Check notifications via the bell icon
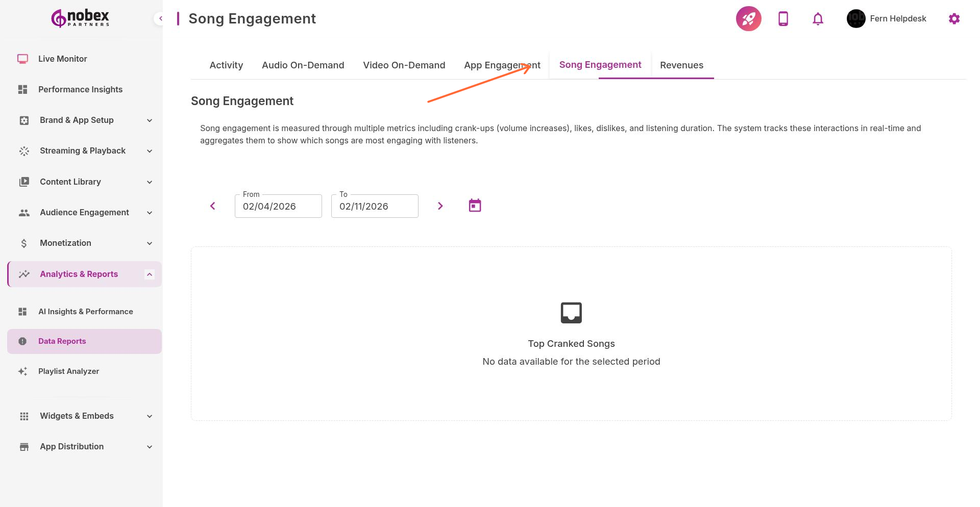Image resolution: width=980 pixels, height=507 pixels. pos(817,18)
